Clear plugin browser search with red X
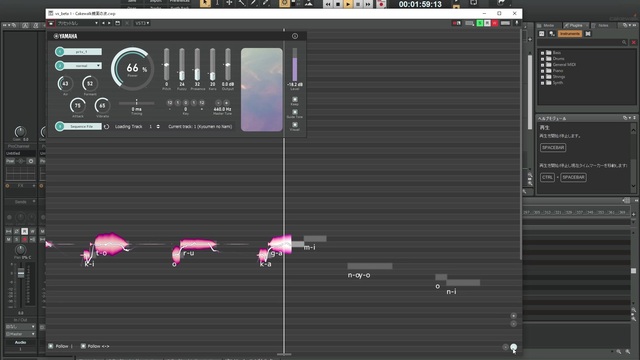640x360 pixels. click(x=633, y=42)
